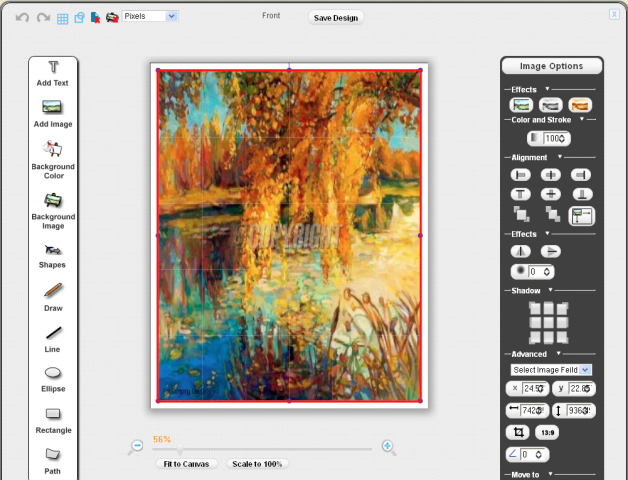Toggle the fit image to canvas icon

(x=582, y=216)
